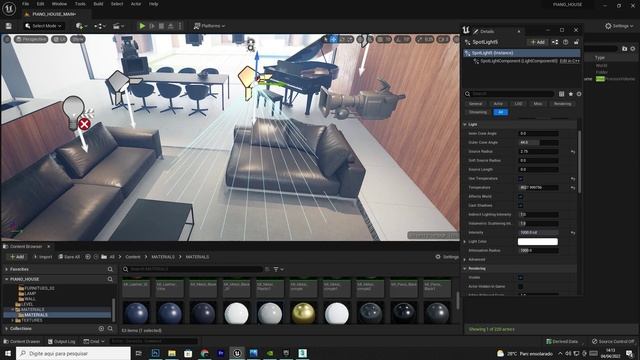Open the Help menu
This screenshot has height=360, width=640.
pyautogui.click(x=153, y=4)
